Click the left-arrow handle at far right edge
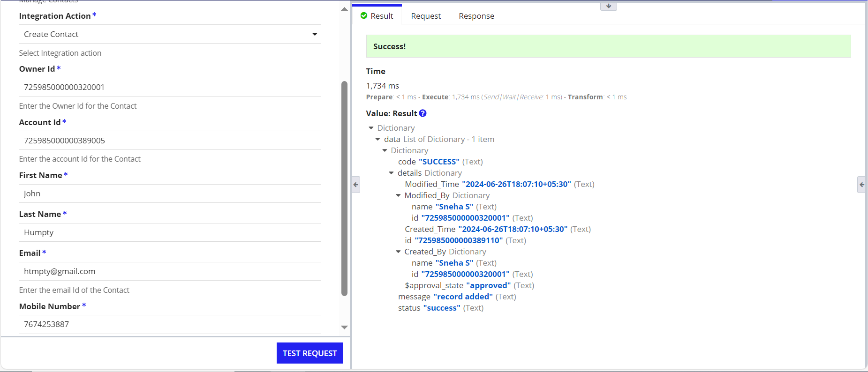The width and height of the screenshot is (868, 372). (x=861, y=185)
